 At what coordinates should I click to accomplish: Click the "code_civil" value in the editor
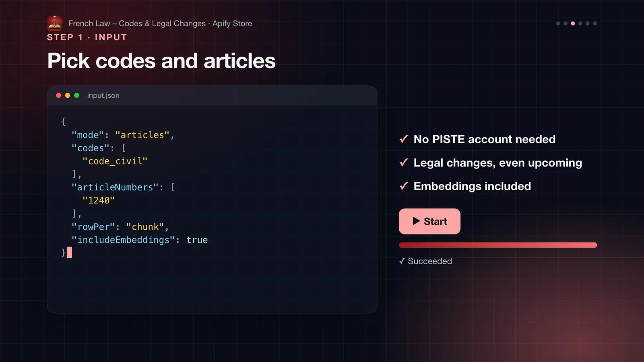(x=115, y=161)
